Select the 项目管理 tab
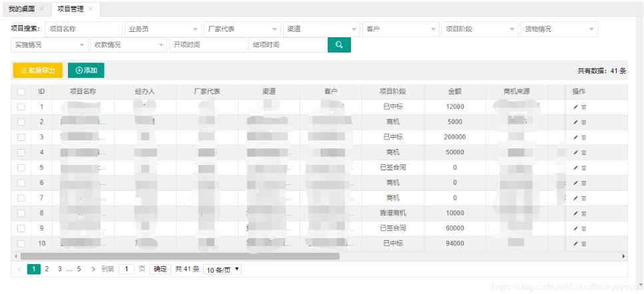The image size is (644, 294). [x=70, y=9]
